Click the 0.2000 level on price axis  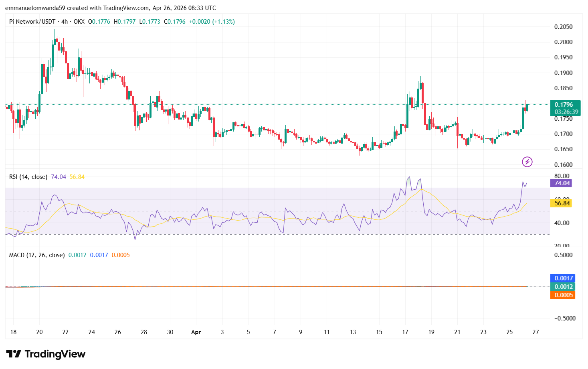point(563,42)
